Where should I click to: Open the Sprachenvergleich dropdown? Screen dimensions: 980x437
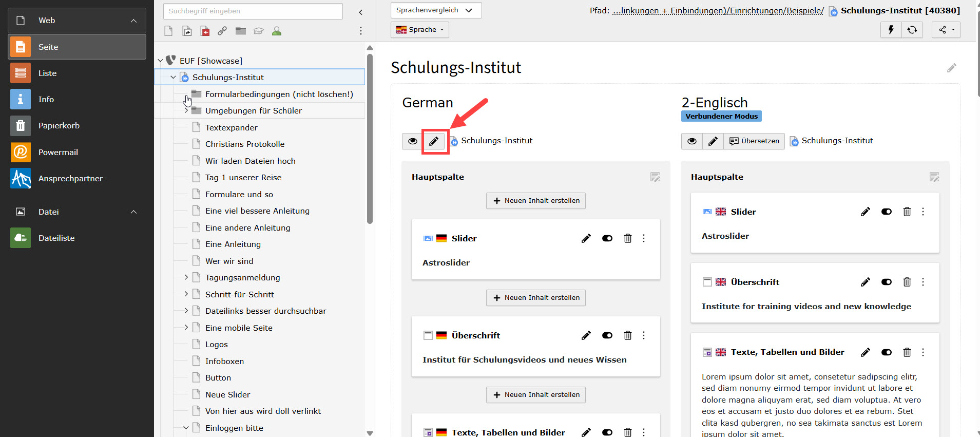(x=435, y=10)
